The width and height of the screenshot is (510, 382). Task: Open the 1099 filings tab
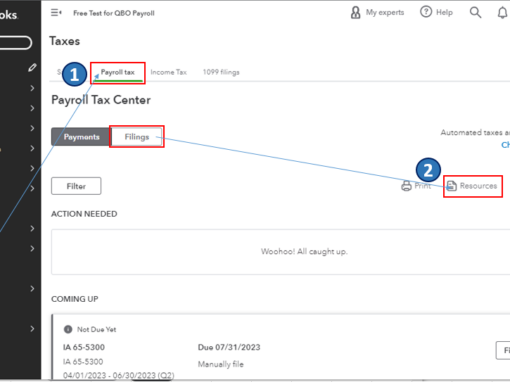click(221, 72)
